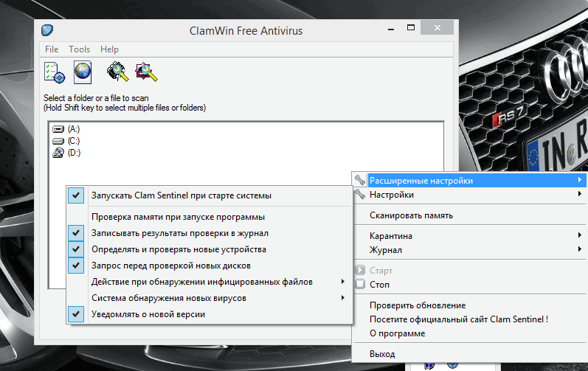Toggle Запускать Clam Sentinel при старте системы
This screenshot has height=371, width=588.
(x=210, y=195)
